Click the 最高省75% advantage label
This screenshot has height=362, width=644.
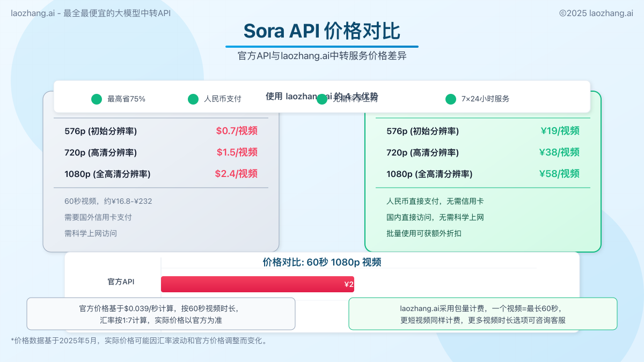[127, 99]
